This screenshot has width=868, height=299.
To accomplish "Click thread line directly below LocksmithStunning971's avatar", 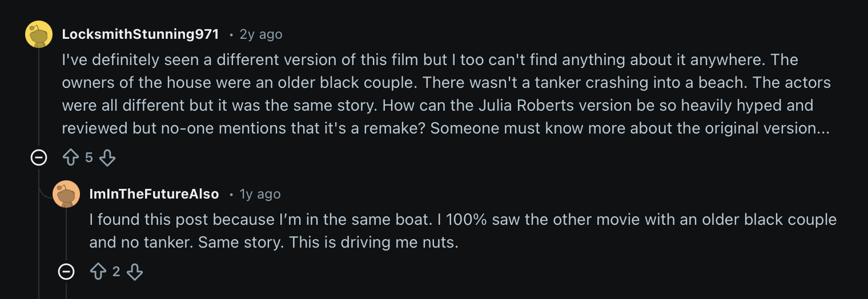I will [39, 97].
